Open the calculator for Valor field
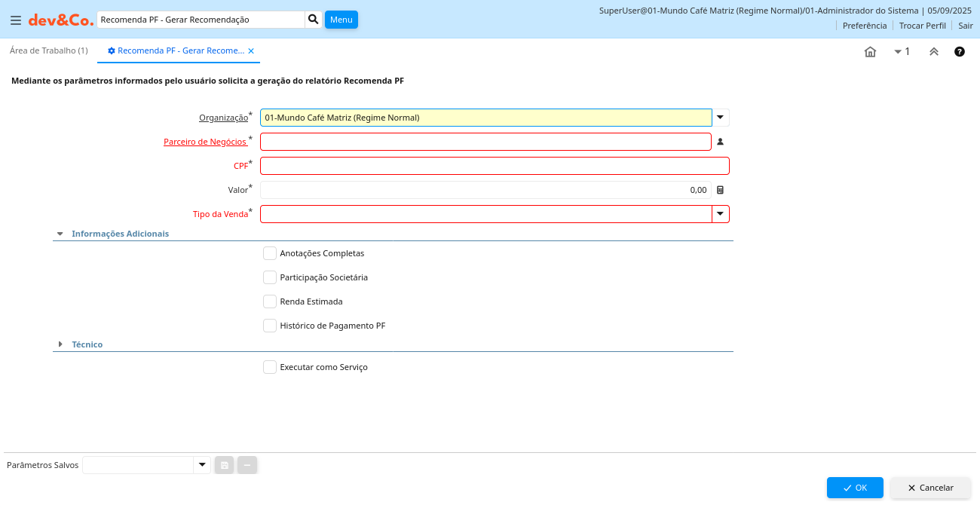Viewport: 980px width, 508px height. [x=720, y=190]
